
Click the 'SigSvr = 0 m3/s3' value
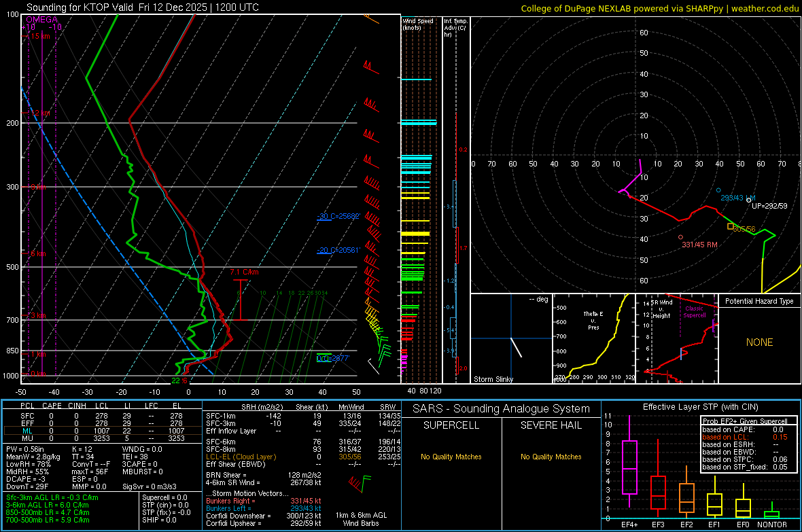click(150, 486)
